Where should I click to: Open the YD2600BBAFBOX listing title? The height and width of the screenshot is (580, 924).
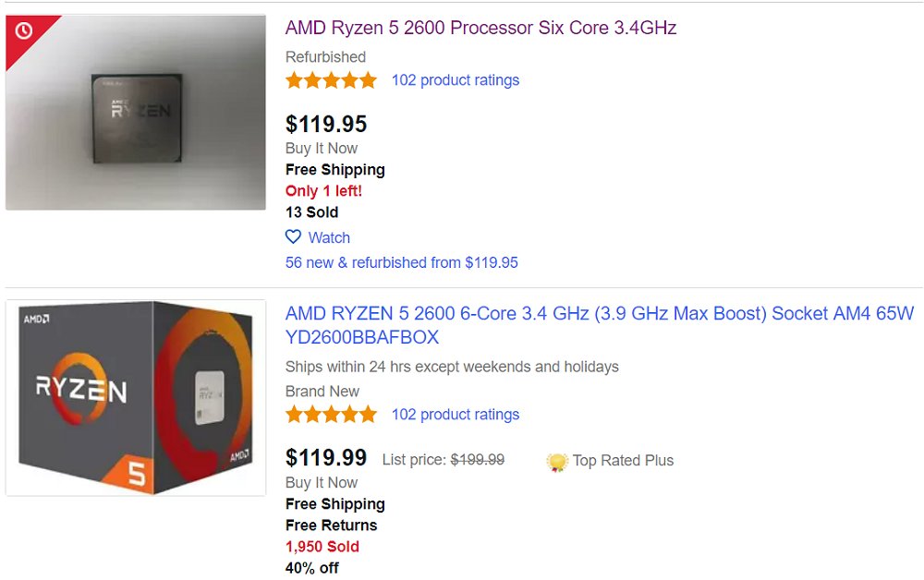click(x=599, y=325)
